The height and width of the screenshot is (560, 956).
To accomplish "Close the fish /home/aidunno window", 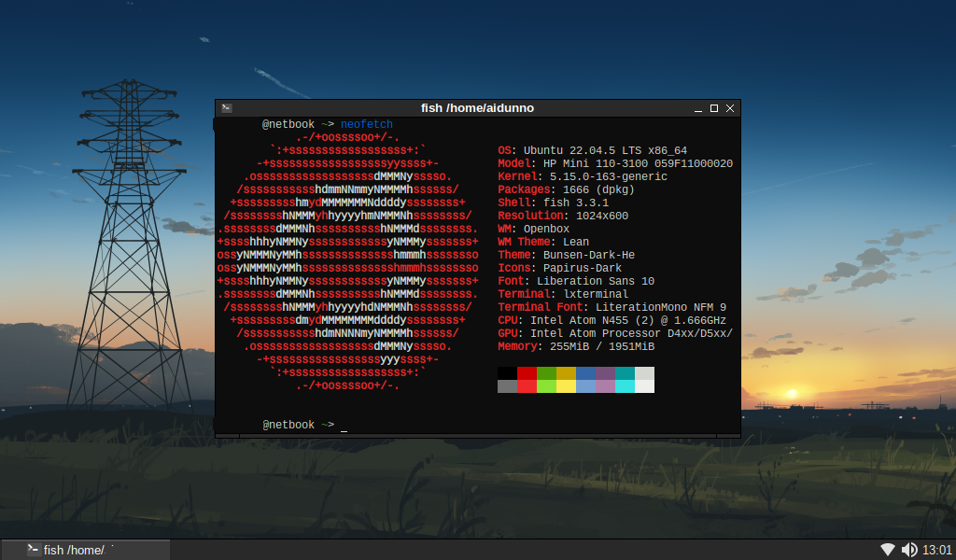I will click(730, 108).
